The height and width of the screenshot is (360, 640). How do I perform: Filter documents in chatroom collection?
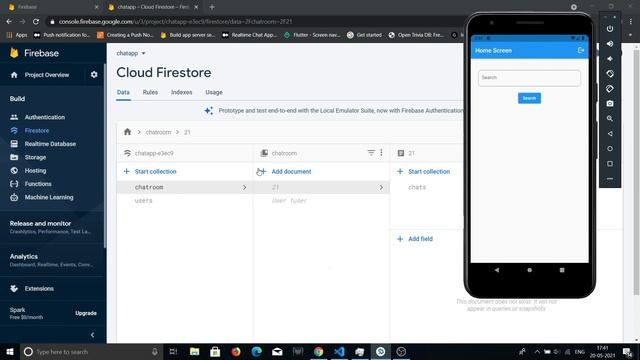(371, 153)
